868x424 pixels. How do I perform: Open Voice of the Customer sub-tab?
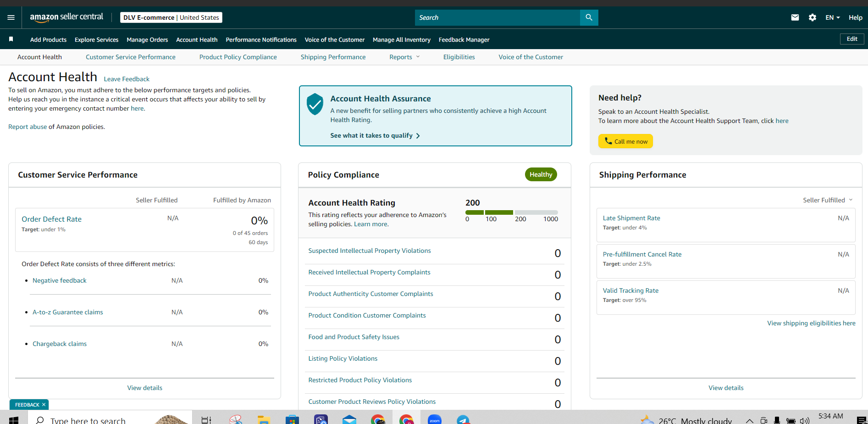(x=531, y=57)
